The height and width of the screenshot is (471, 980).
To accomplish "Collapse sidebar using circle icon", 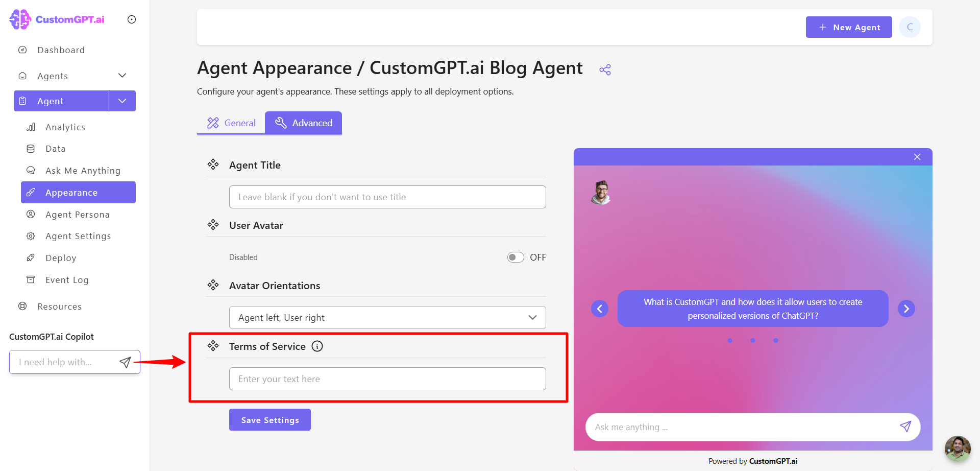I will [132, 19].
